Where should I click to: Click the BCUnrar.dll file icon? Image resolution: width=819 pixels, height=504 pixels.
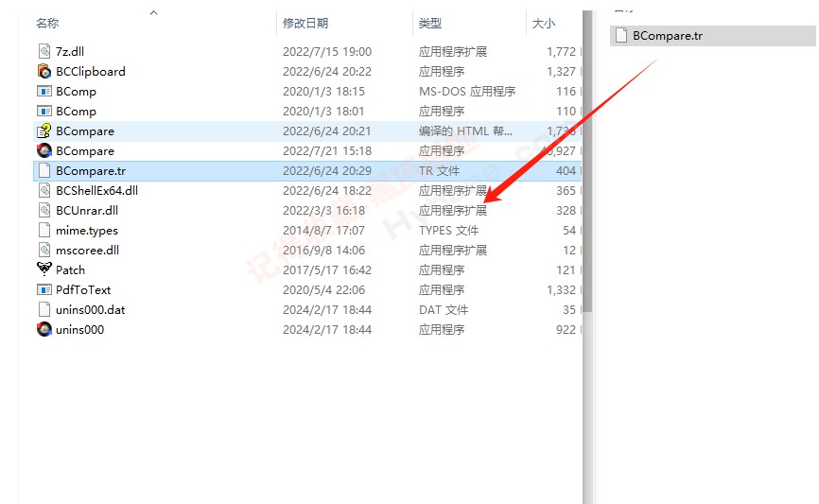[x=44, y=210]
